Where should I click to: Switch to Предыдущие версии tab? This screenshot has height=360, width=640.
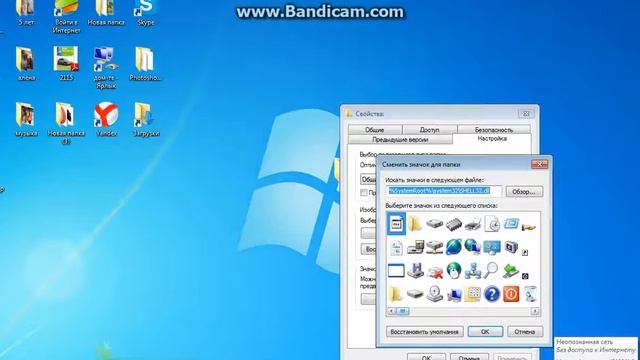tap(400, 139)
